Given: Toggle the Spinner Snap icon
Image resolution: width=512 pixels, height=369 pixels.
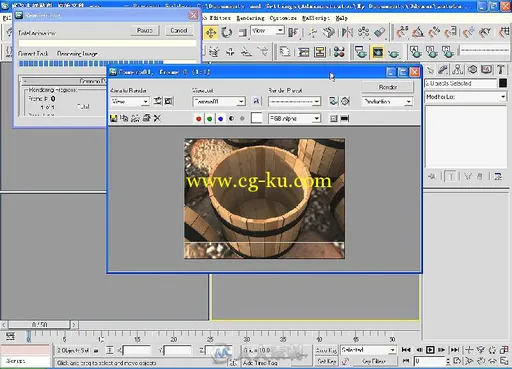Looking at the screenshot, I should coord(451,32).
